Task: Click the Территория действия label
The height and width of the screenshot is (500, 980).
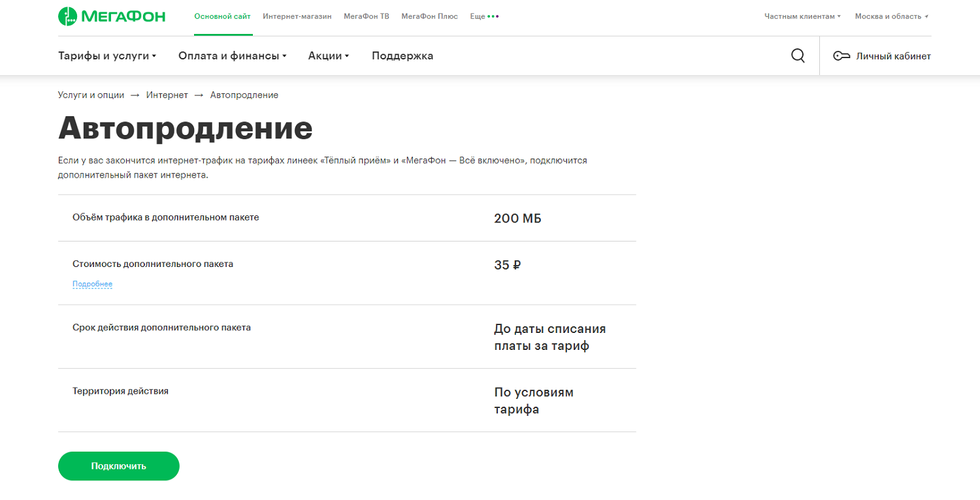Action: [x=120, y=391]
